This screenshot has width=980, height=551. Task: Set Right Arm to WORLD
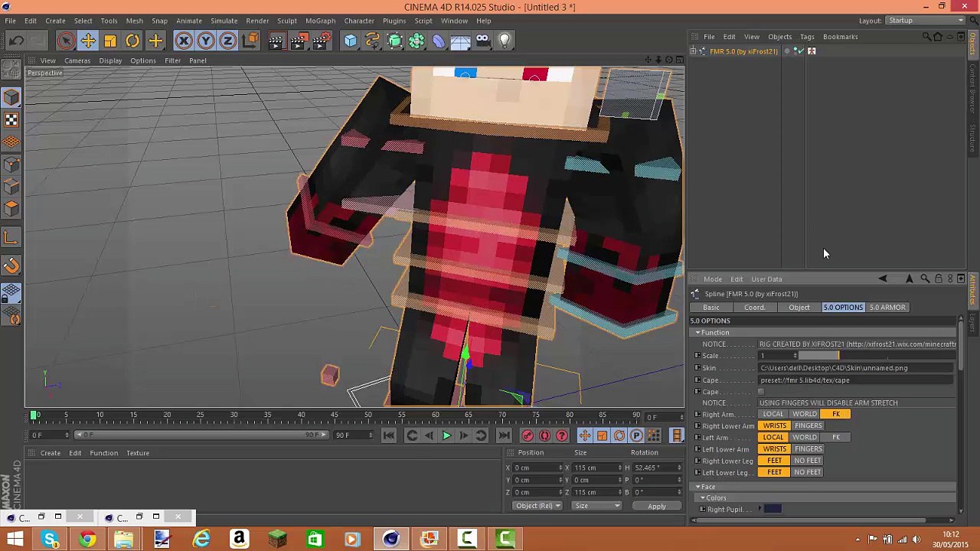tap(805, 414)
